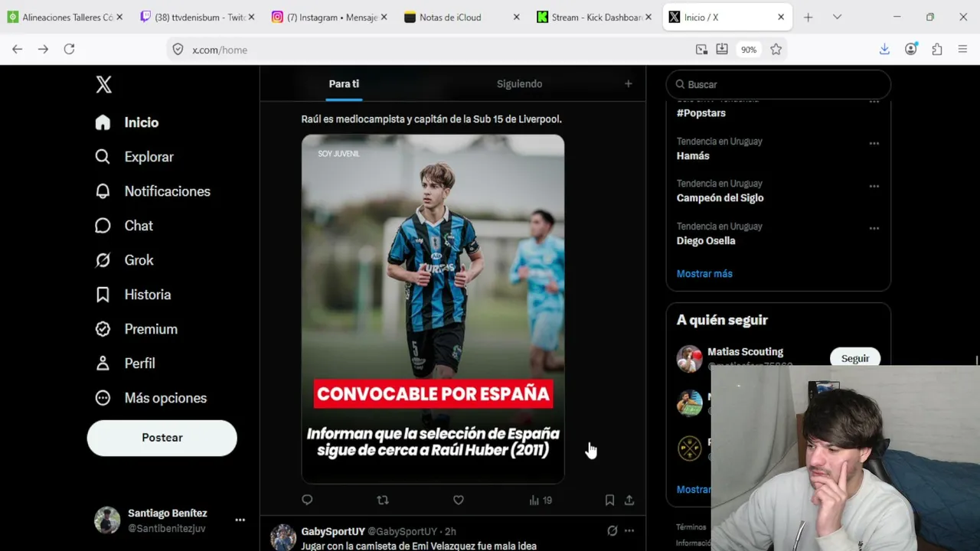
Task: Reload the page in browser toolbar
Action: point(69,49)
